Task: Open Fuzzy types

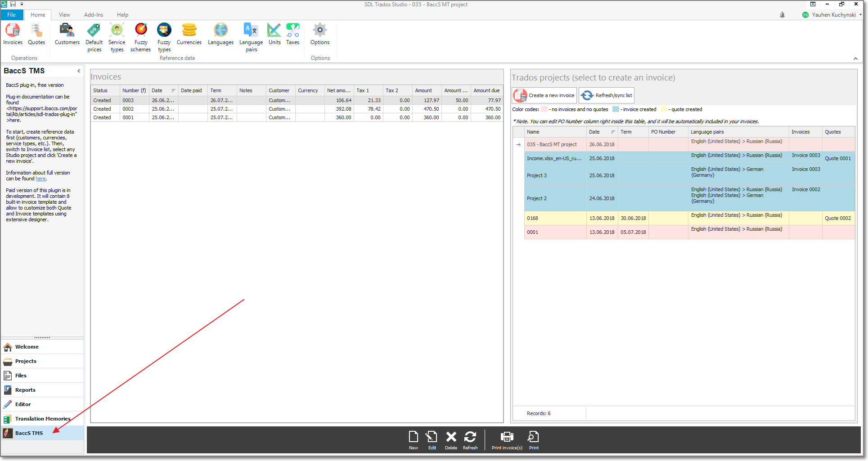Action: [164, 38]
